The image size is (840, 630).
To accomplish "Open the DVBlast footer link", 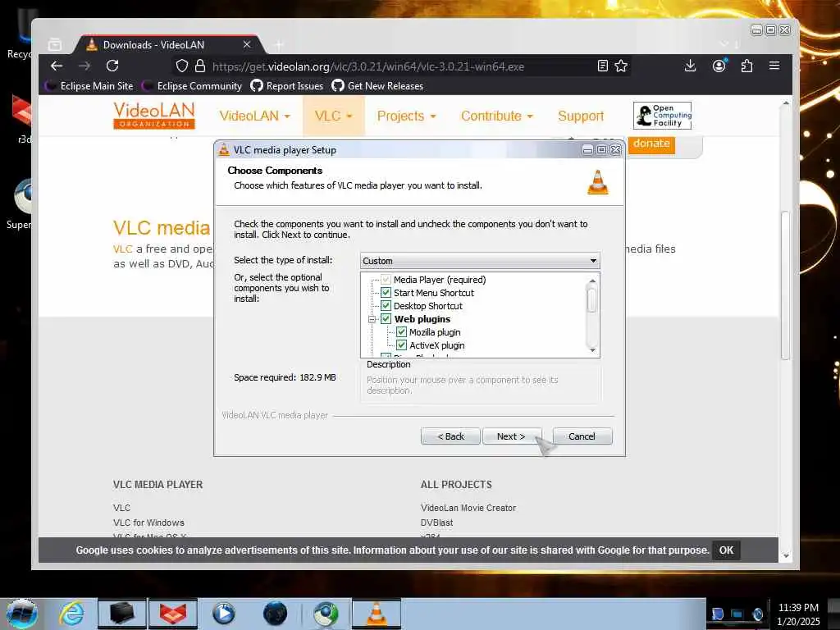I will pyautogui.click(x=436, y=523).
